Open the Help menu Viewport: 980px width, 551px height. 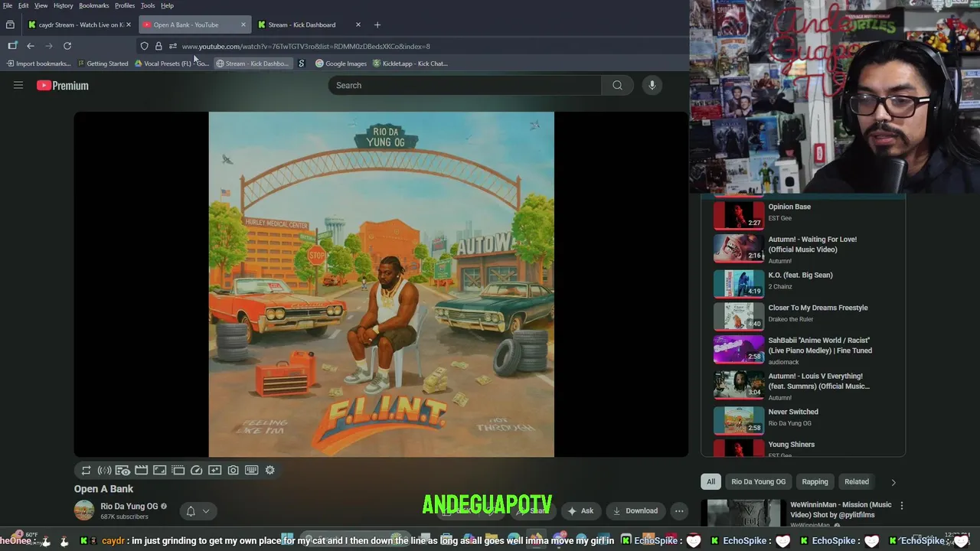pos(167,5)
